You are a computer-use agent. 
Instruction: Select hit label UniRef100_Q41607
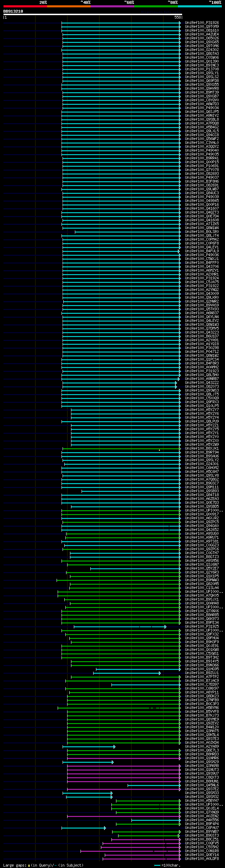click(202, 208)
